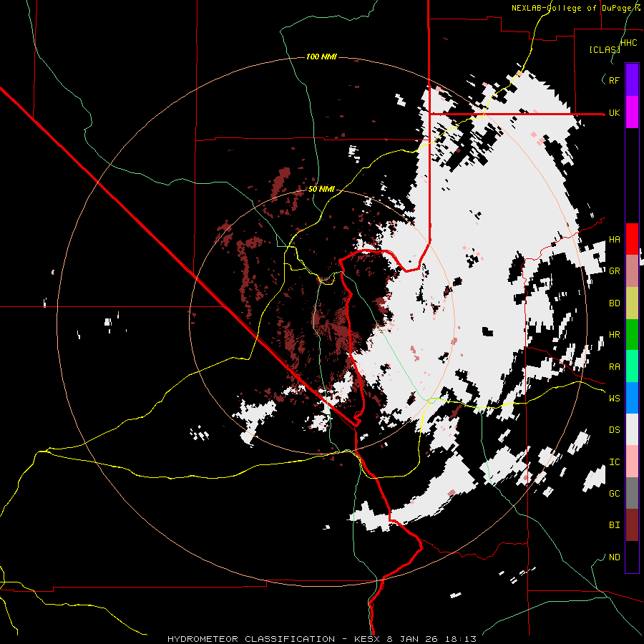Click the RF purple legend swatch
Image resolution: width=644 pixels, height=644 pixels.
point(632,79)
